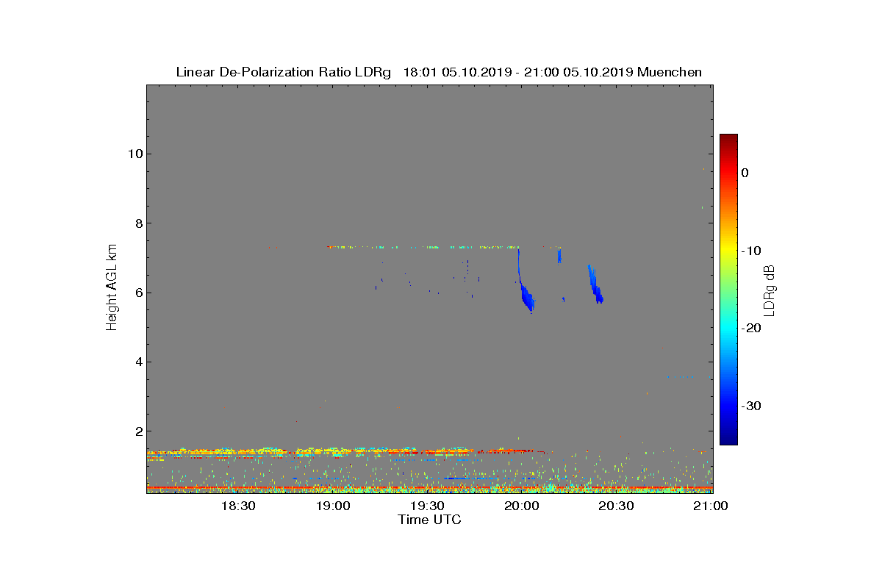Click the colorbar label '-10'

click(750, 251)
